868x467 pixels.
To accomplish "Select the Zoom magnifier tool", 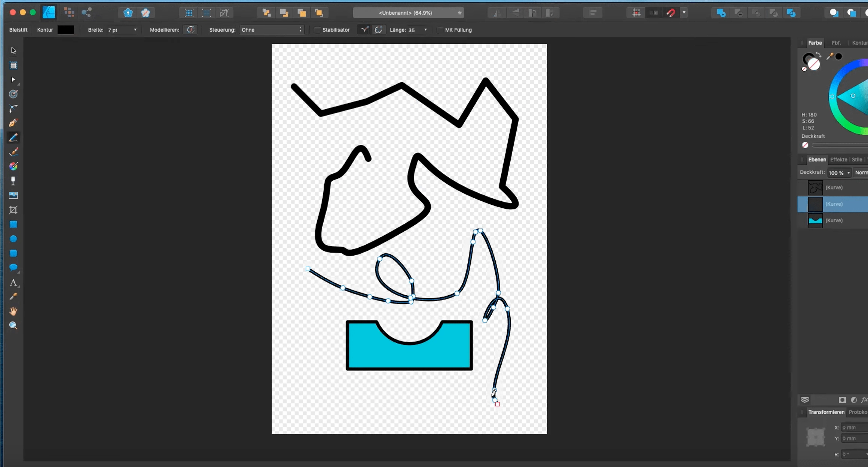I will point(13,326).
